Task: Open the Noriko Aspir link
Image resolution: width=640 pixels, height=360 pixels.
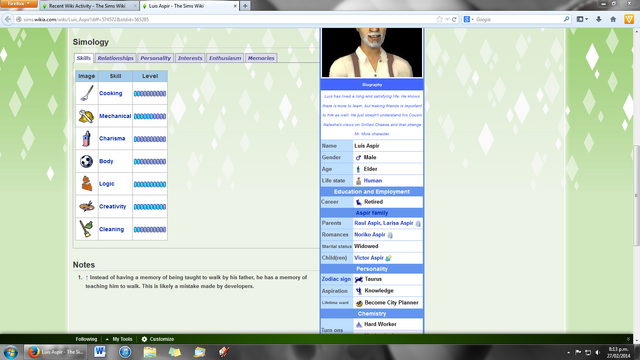Action: coord(370,235)
